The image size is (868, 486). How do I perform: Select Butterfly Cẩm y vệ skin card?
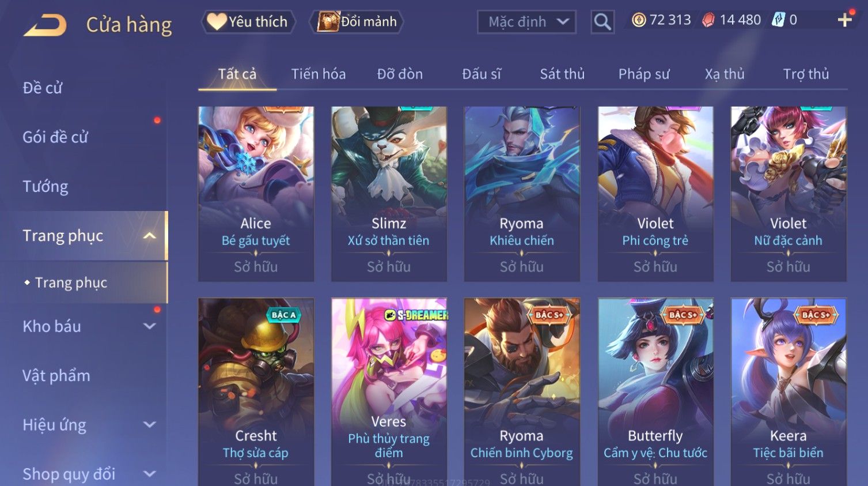click(655, 392)
